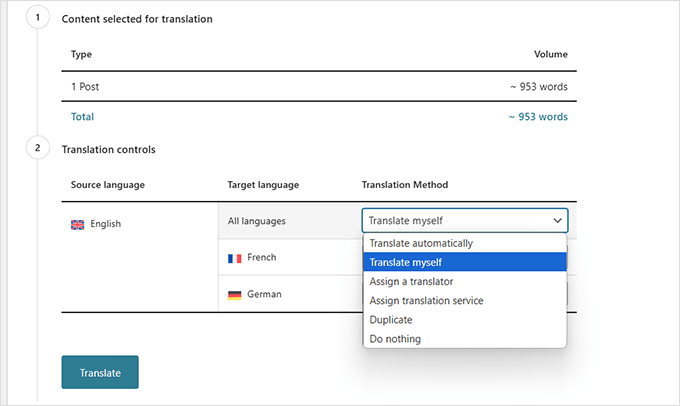The height and width of the screenshot is (406, 680).
Task: Click the Translation Method column header
Action: tap(404, 185)
